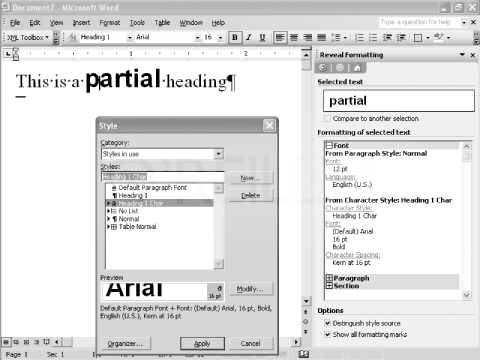This screenshot has width=481, height=360.
Task: Increase paragraph indent
Action: tap(401, 37)
